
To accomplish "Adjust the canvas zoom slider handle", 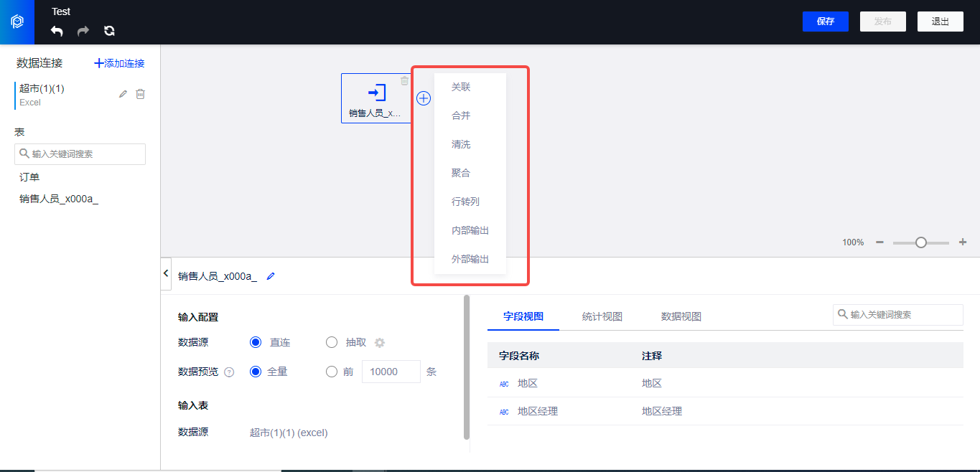I will pyautogui.click(x=921, y=242).
